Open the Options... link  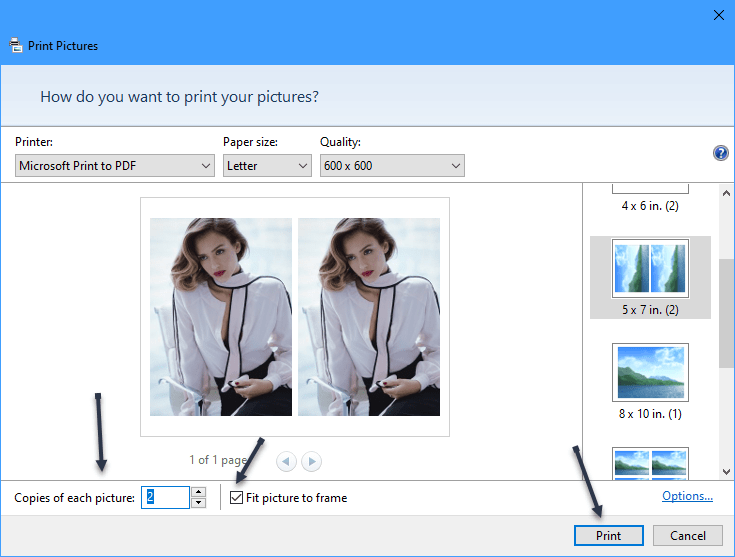(x=687, y=496)
